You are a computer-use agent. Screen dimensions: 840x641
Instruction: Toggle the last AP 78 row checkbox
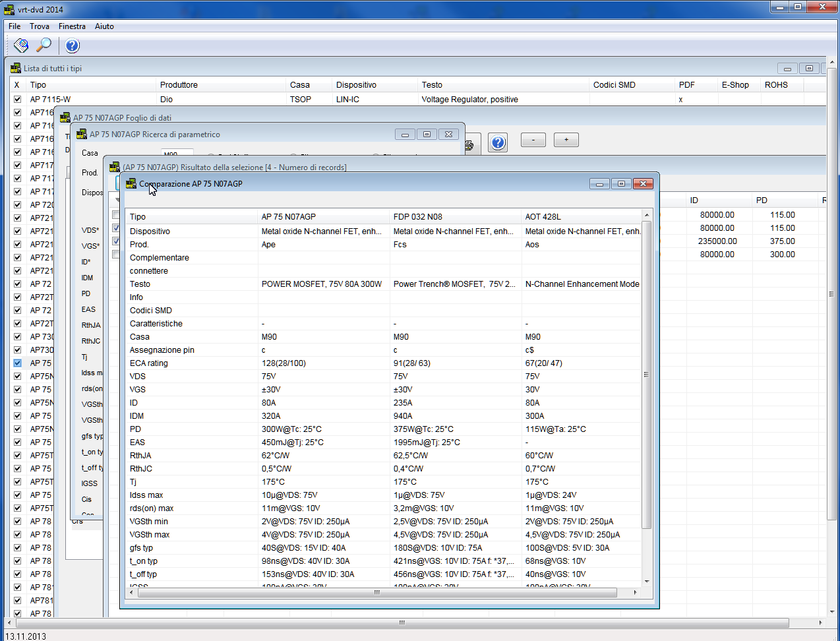tap(17, 613)
